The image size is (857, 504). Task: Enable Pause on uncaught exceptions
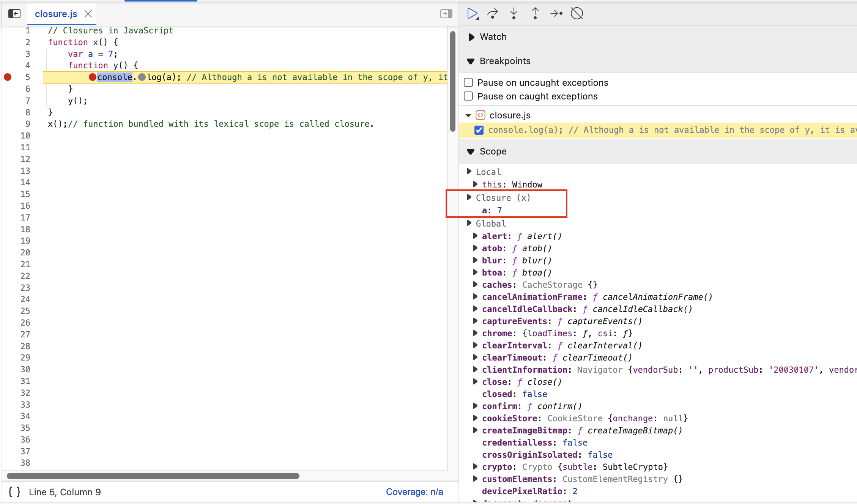pyautogui.click(x=469, y=82)
